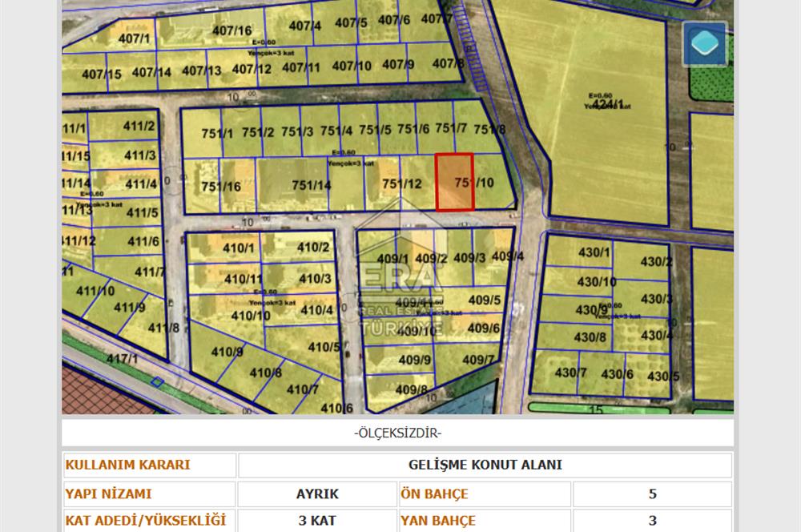Select parcel 751/14 on the map
The width and height of the screenshot is (801, 532).
click(x=311, y=185)
